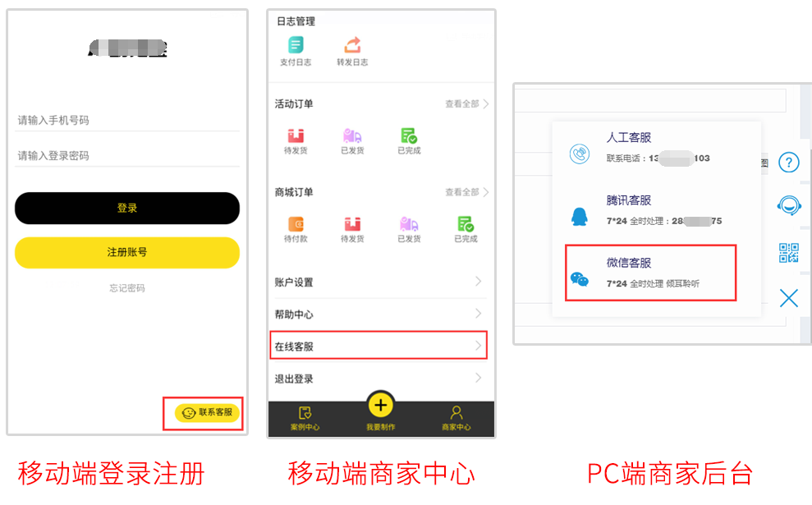812x505 pixels.
Task: Click the question mark help icon
Action: pos(789,163)
